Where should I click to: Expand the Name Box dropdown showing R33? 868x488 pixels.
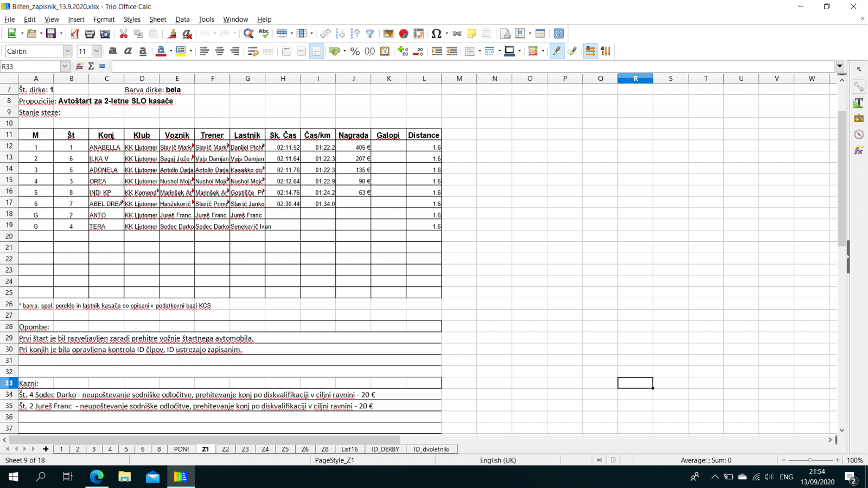click(x=65, y=66)
